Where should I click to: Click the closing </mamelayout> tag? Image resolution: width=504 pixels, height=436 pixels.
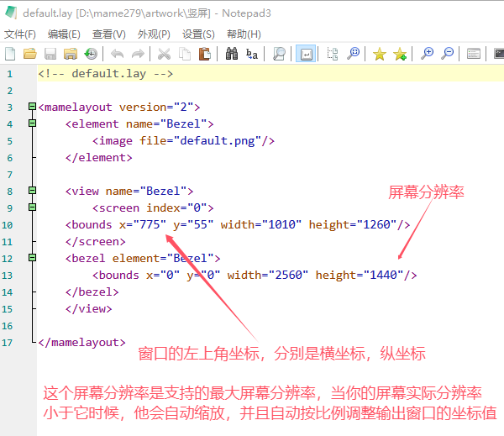click(81, 343)
